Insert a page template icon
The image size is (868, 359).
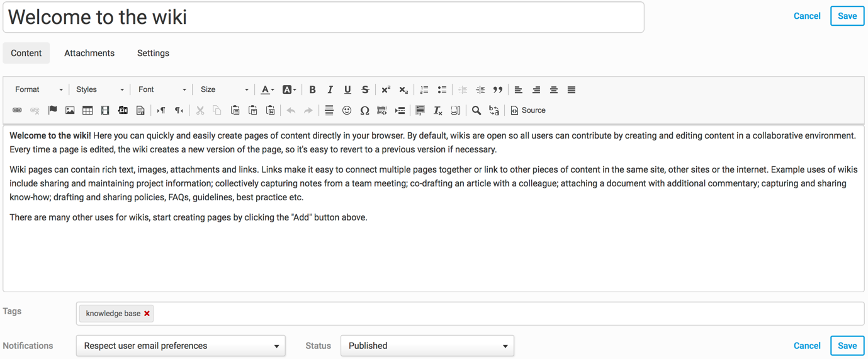[x=140, y=110]
